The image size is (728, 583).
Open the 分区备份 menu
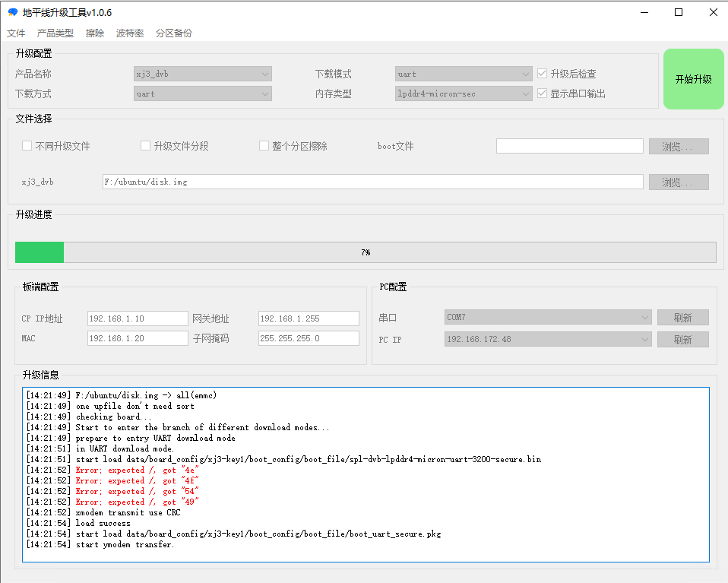tap(174, 33)
